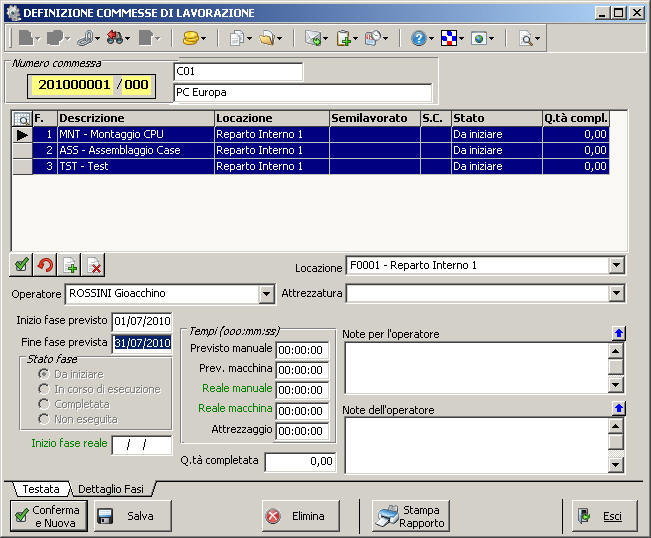The width and height of the screenshot is (651, 538).
Task: Click the Q.tà completata input field
Action: pyautogui.click(x=300, y=461)
